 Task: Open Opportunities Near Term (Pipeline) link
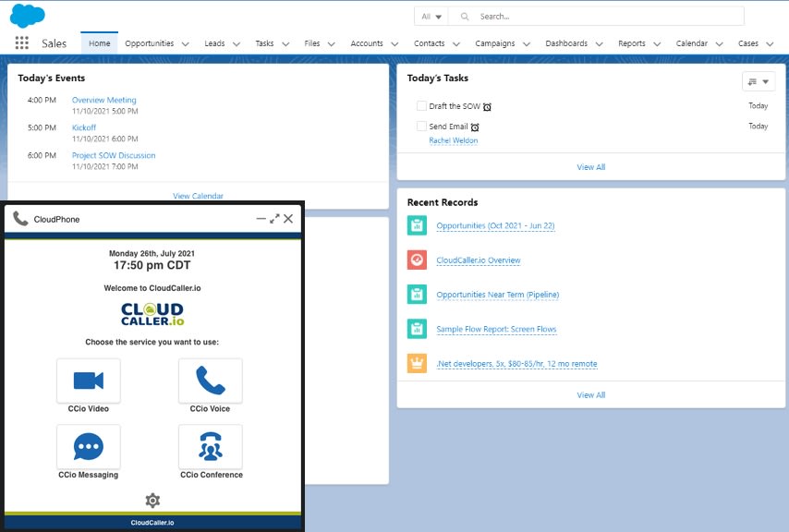(498, 295)
